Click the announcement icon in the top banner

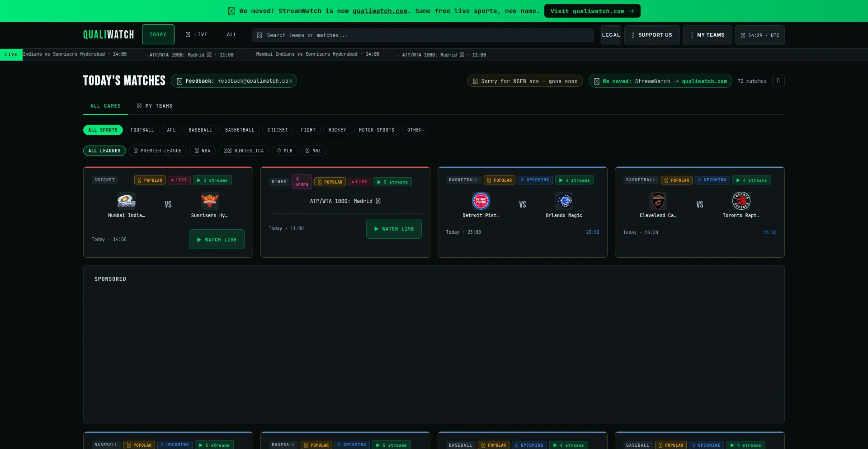coord(231,11)
